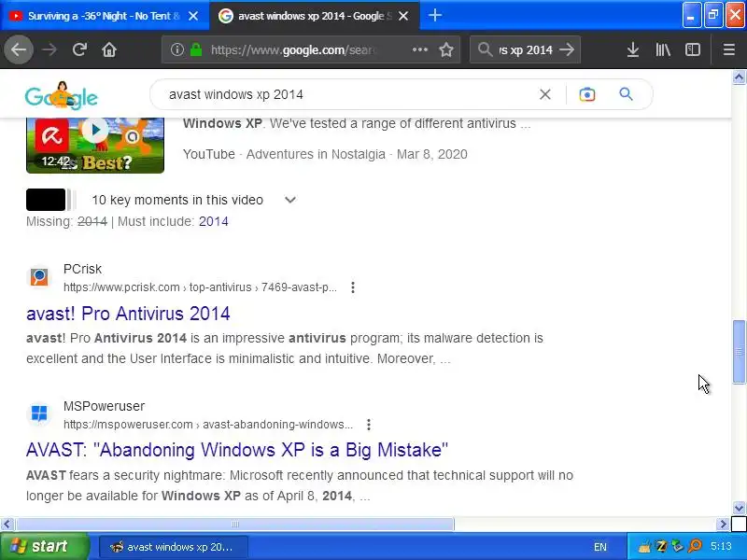Click the Must include 2014 link
Screen dimensions: 747x560
point(214,221)
